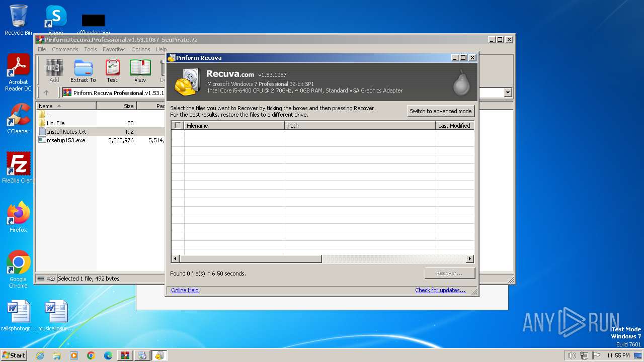Image resolution: width=644 pixels, height=362 pixels.
Task: Sort Recuva results by Last Modified
Action: pyautogui.click(x=454, y=126)
